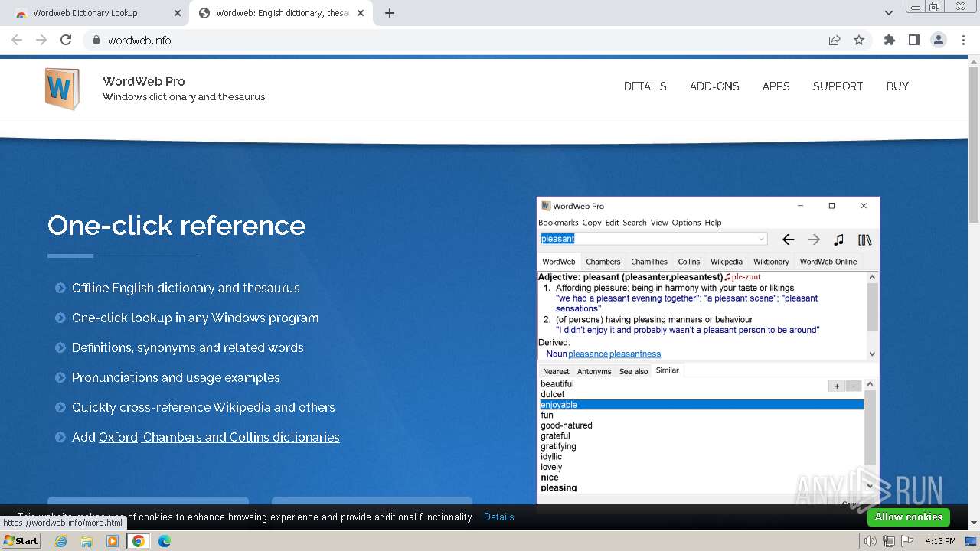The height and width of the screenshot is (551, 980).
Task: Select the Antonyms tab
Action: (x=594, y=371)
